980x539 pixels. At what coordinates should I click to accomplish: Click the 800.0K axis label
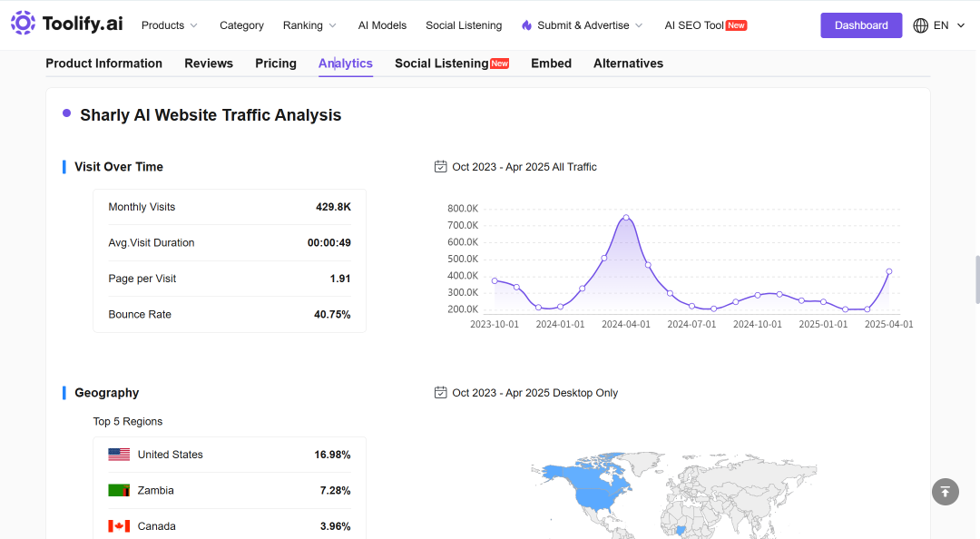463,208
